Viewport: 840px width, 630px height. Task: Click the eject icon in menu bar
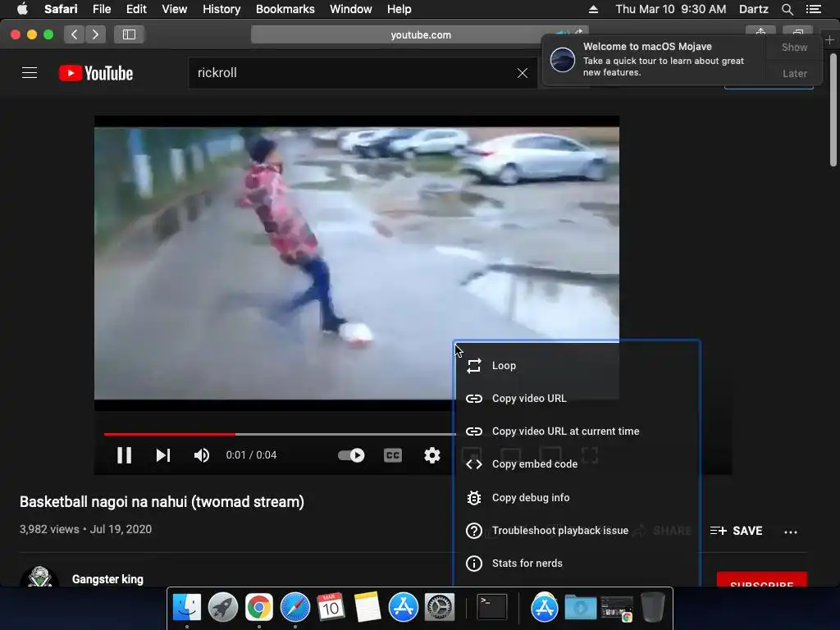593,9
